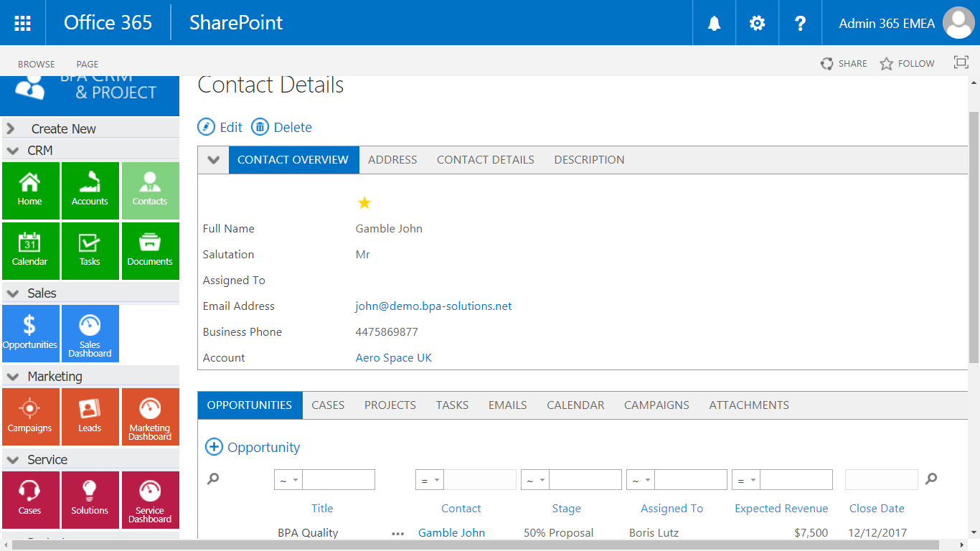Open the settings gear menu
980x551 pixels.
757,23
